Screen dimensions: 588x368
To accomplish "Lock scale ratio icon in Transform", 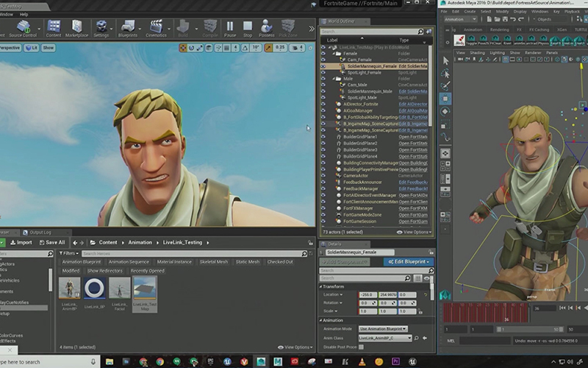I will point(420,311).
